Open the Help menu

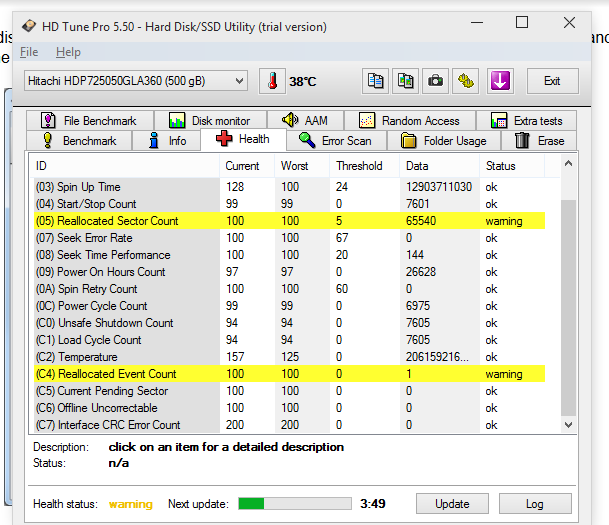[68, 52]
